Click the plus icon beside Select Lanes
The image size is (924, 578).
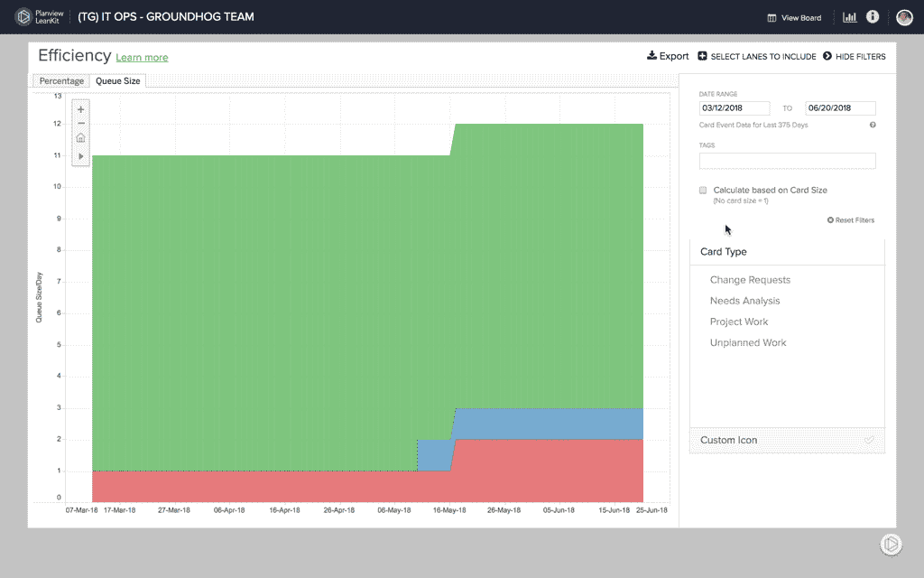tap(702, 56)
